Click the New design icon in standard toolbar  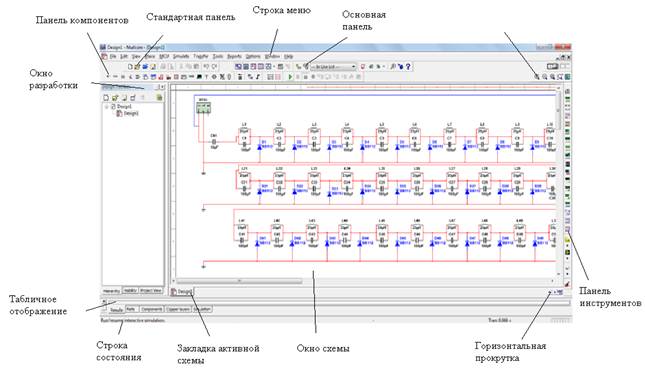click(x=130, y=67)
